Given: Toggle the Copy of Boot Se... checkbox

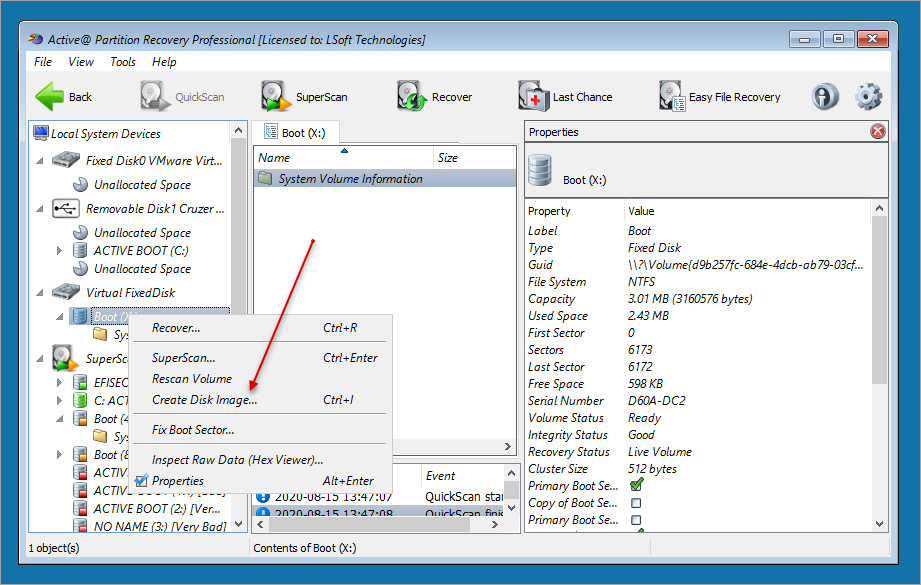Looking at the screenshot, I should coord(636,503).
